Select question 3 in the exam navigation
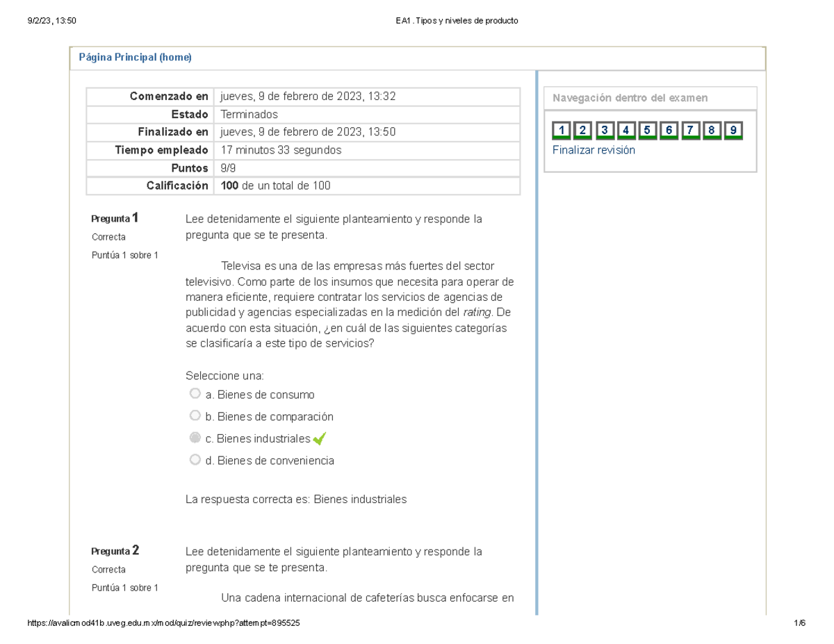This screenshot has height=644, width=834. click(x=604, y=131)
